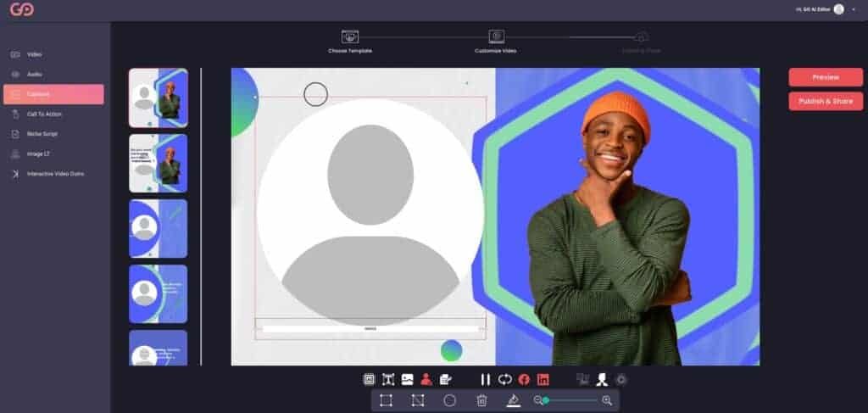The height and width of the screenshot is (413, 868).
Task: Select the circle shape tool
Action: tap(449, 400)
